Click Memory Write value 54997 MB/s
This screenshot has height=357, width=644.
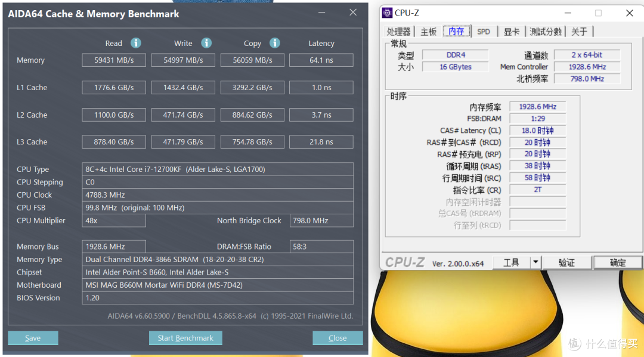[183, 60]
